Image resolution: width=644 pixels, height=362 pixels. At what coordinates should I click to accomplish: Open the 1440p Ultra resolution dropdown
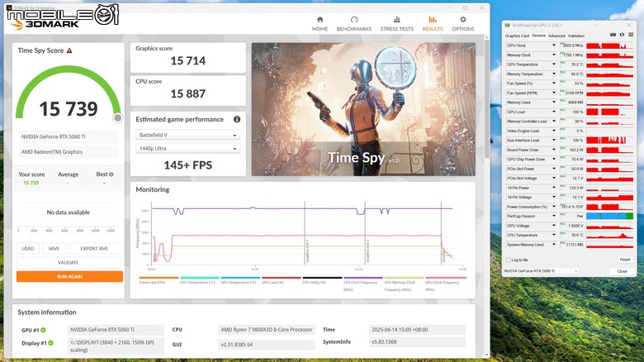[187, 148]
